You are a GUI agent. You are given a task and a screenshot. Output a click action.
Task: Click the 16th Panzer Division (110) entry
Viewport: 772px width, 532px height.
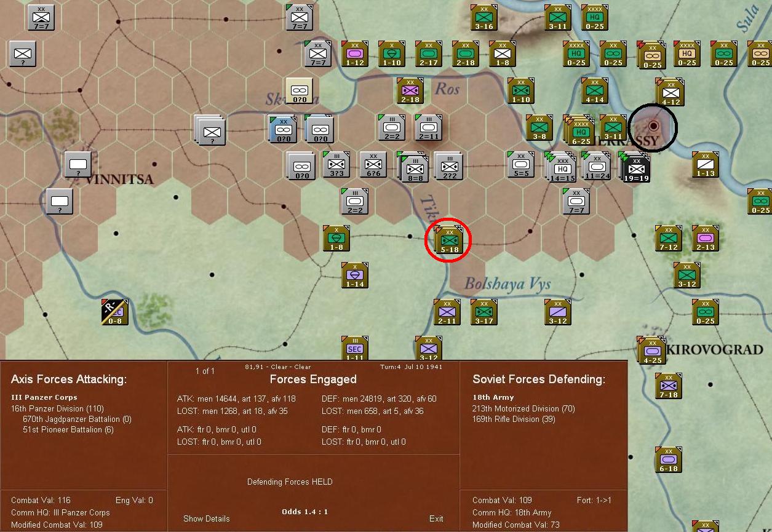(x=57, y=408)
